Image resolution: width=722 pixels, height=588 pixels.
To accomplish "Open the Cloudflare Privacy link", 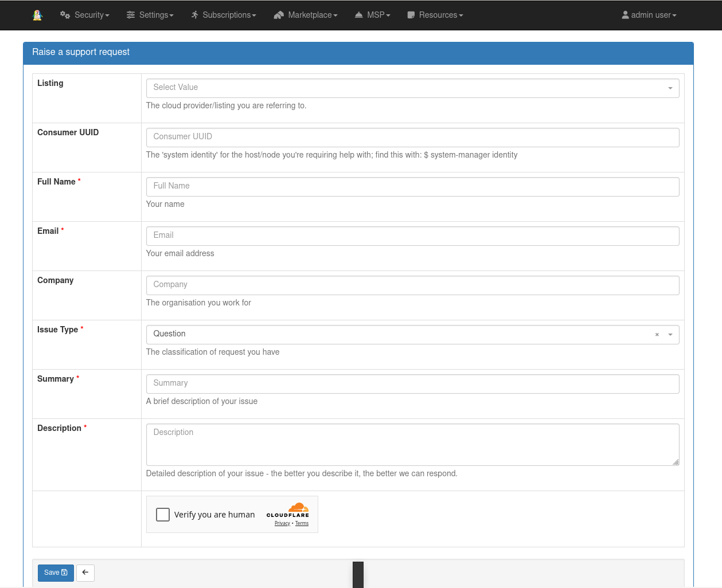I will [282, 523].
